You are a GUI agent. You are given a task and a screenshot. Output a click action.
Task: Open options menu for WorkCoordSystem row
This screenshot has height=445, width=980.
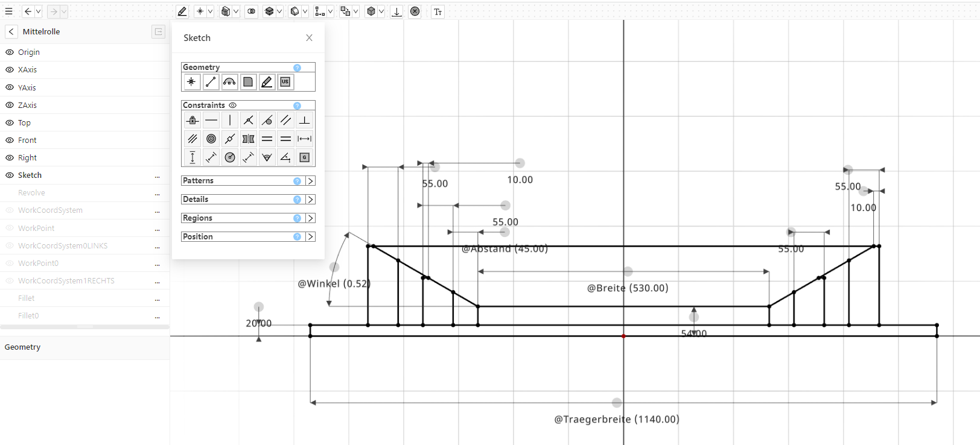pyautogui.click(x=157, y=210)
